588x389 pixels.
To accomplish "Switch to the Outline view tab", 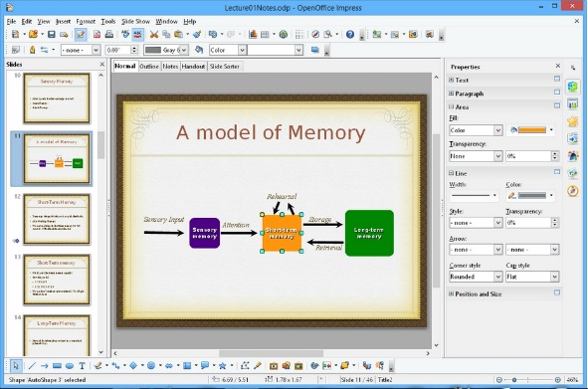I will coord(149,67).
